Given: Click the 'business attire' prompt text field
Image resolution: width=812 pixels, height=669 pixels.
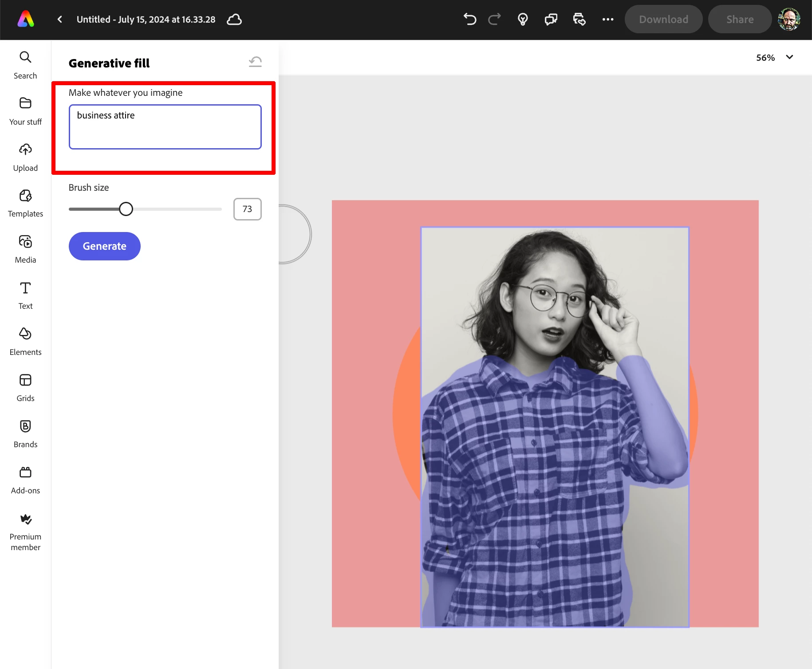Looking at the screenshot, I should click(x=165, y=127).
